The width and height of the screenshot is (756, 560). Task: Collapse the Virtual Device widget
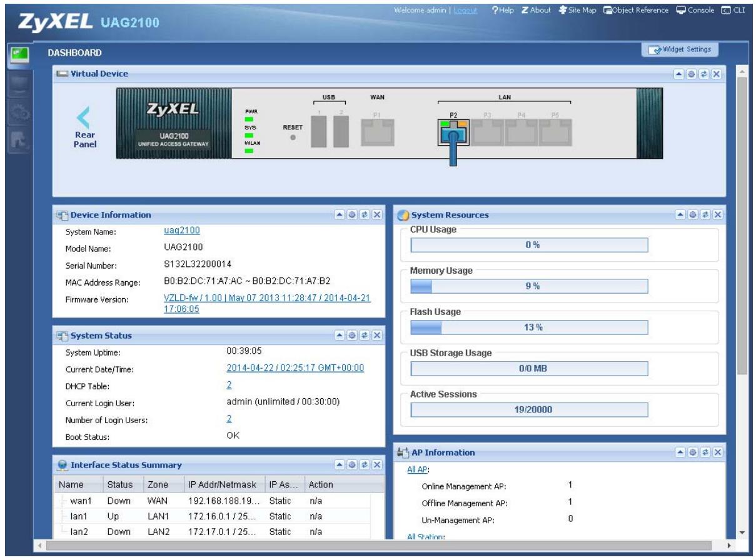pyautogui.click(x=680, y=74)
